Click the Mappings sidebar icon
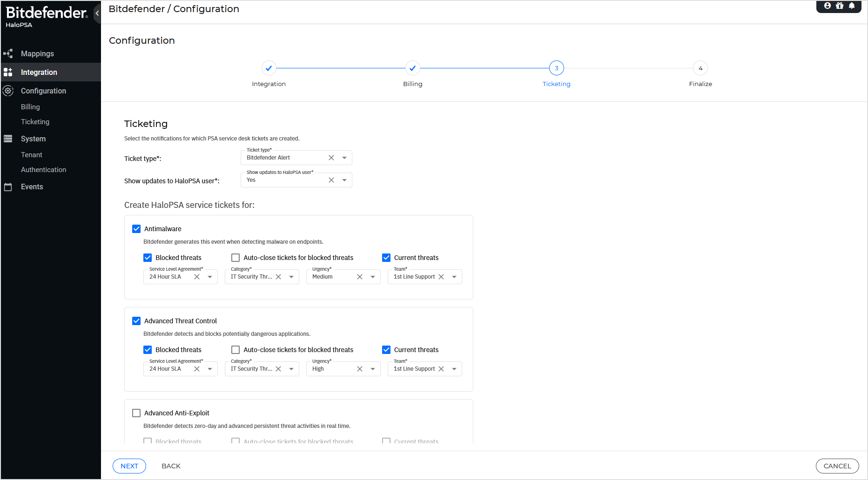 tap(8, 53)
